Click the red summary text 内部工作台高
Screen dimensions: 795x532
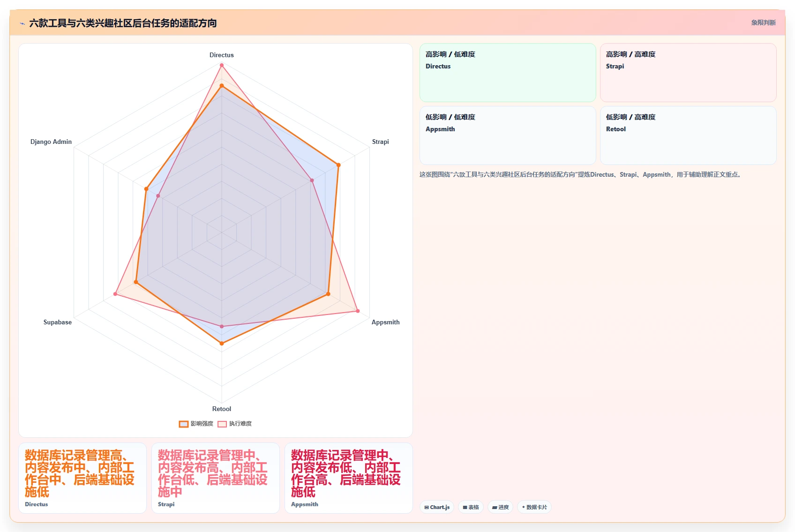tap(345, 473)
